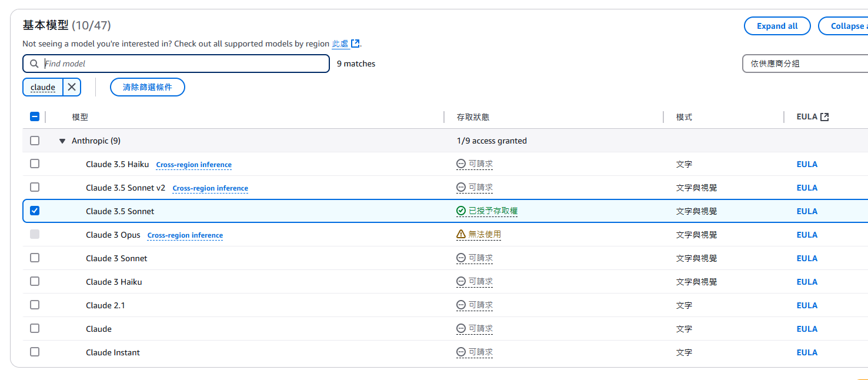Viewport: 868px width, 380px height.
Task: Open the EULA link for Claude 3 Sonnet
Action: click(807, 258)
